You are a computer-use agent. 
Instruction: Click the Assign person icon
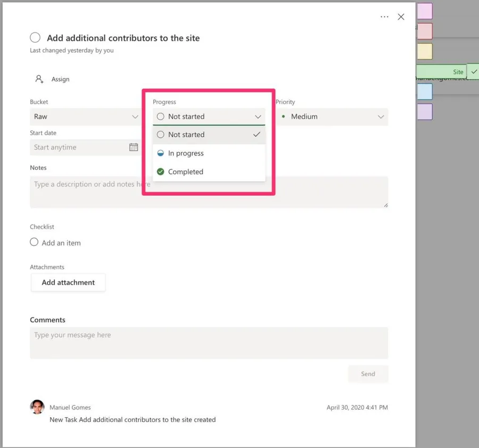[x=39, y=79]
